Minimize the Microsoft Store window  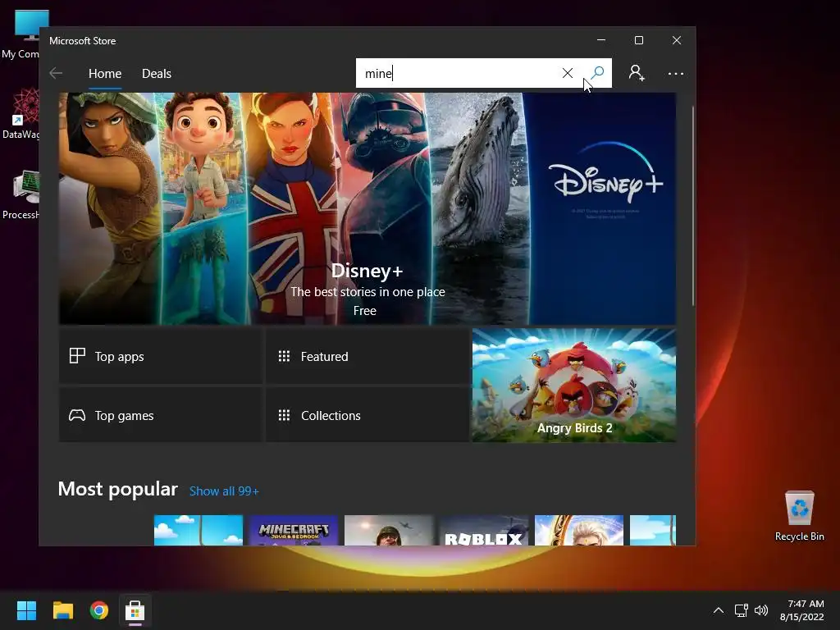(x=601, y=40)
